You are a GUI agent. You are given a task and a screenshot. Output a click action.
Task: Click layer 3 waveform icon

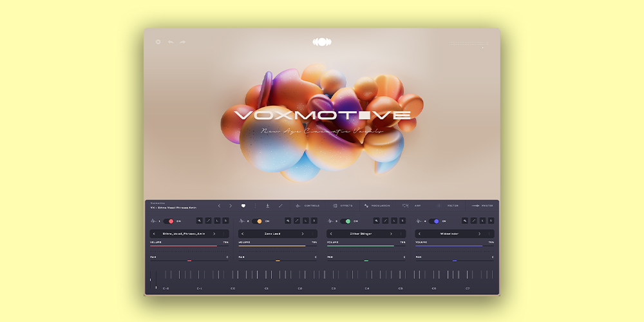pyautogui.click(x=330, y=221)
